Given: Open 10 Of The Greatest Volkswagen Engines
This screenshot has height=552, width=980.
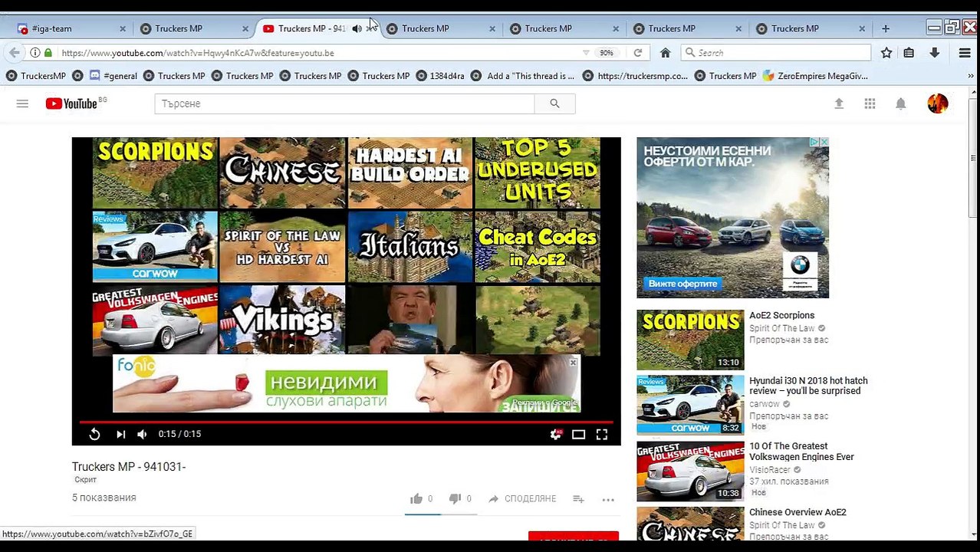Looking at the screenshot, I should 801,452.
